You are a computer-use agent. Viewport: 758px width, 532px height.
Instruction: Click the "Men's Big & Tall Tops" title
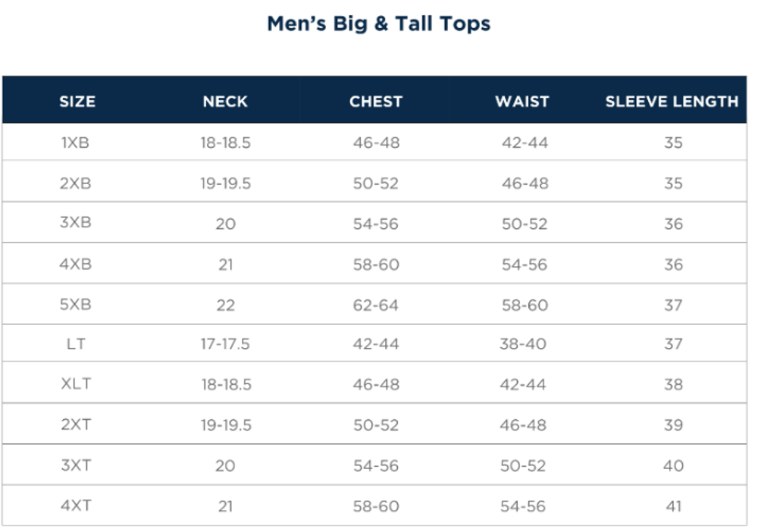pyautogui.click(x=378, y=23)
